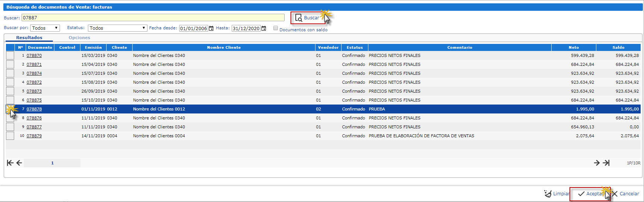Open the Buscar por dropdown
The image size is (644, 202).
pyautogui.click(x=45, y=28)
